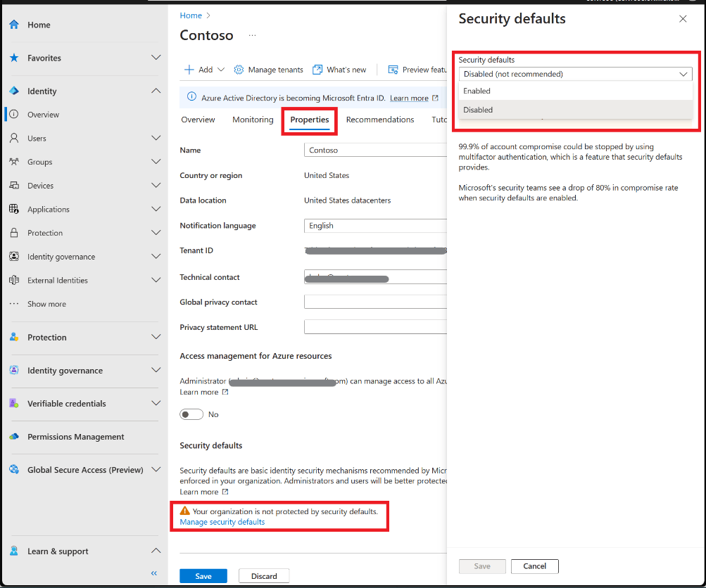Viewport: 706px width, 588px height.
Task: Close the Security defaults panel
Action: point(683,19)
